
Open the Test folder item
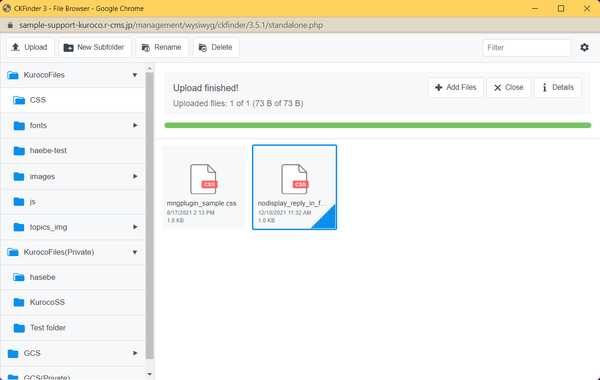(73, 328)
